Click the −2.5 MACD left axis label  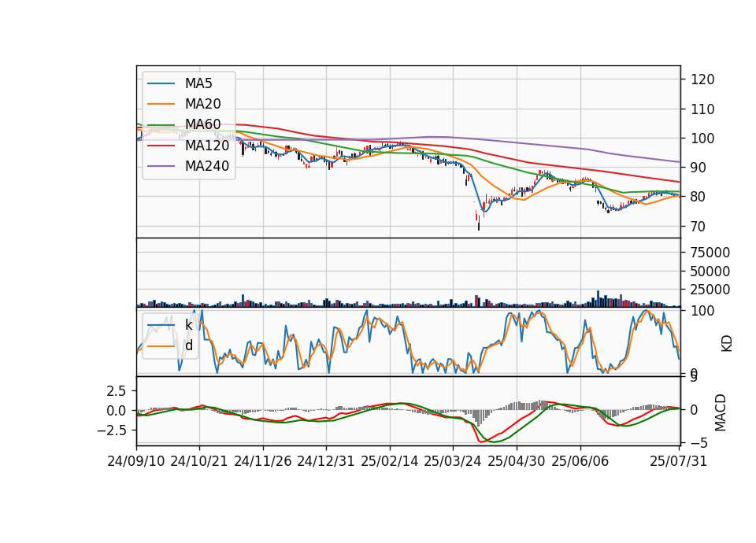[x=112, y=430]
